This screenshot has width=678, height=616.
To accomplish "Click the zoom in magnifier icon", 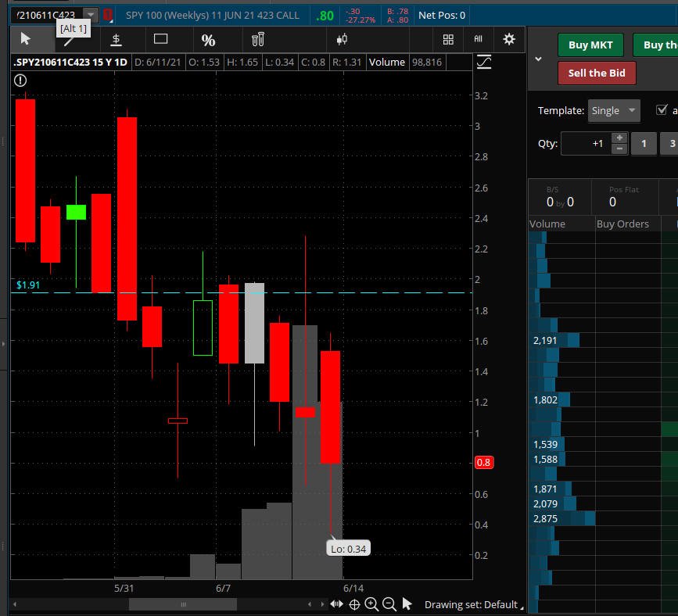I will (371, 604).
